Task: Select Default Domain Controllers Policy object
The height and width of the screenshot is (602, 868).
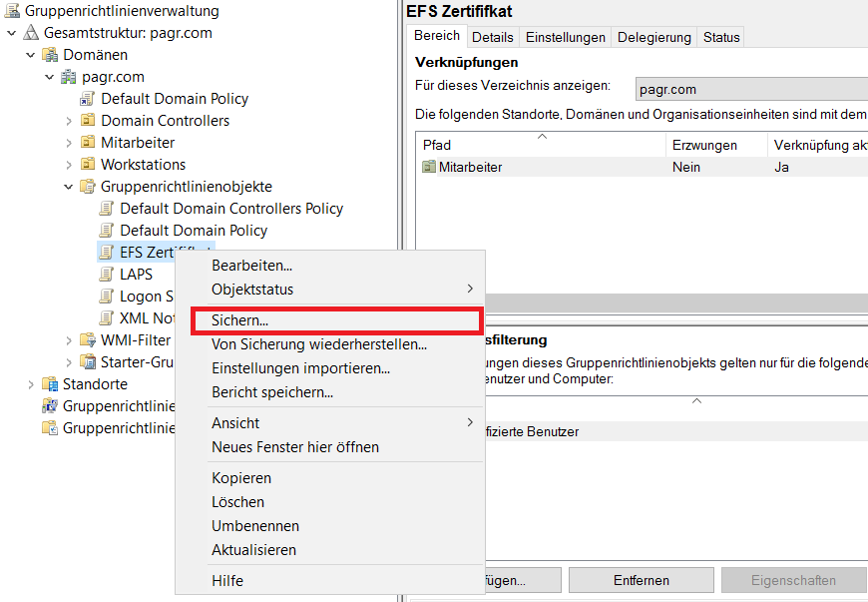Action: (x=230, y=209)
